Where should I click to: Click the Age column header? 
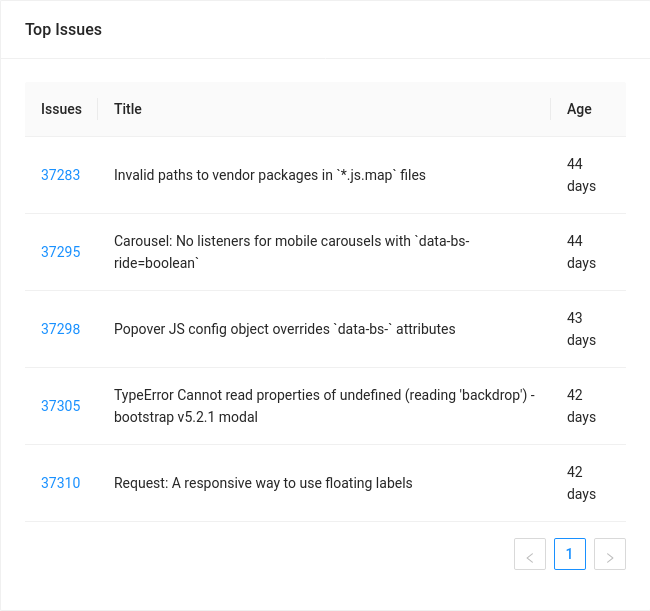click(x=579, y=109)
